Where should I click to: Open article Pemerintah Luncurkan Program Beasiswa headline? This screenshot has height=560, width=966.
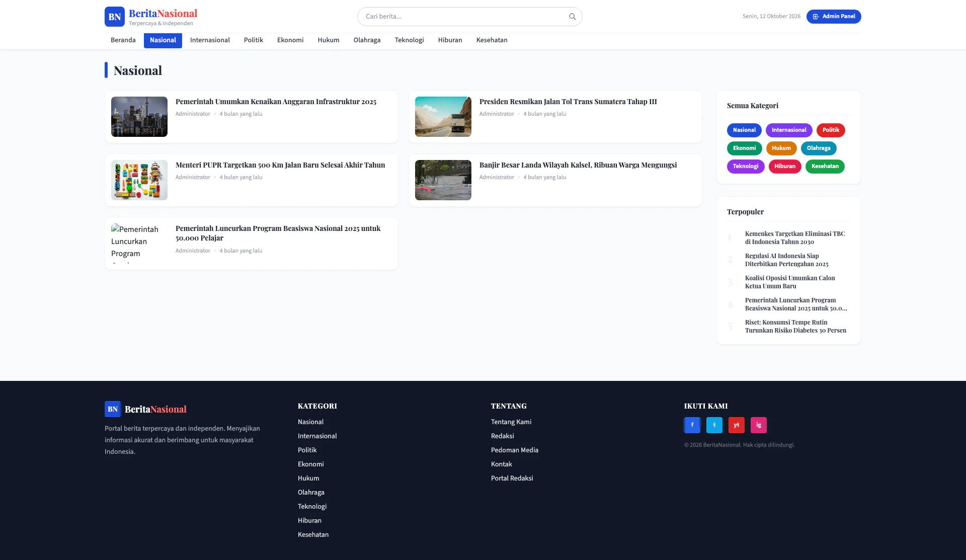(278, 233)
